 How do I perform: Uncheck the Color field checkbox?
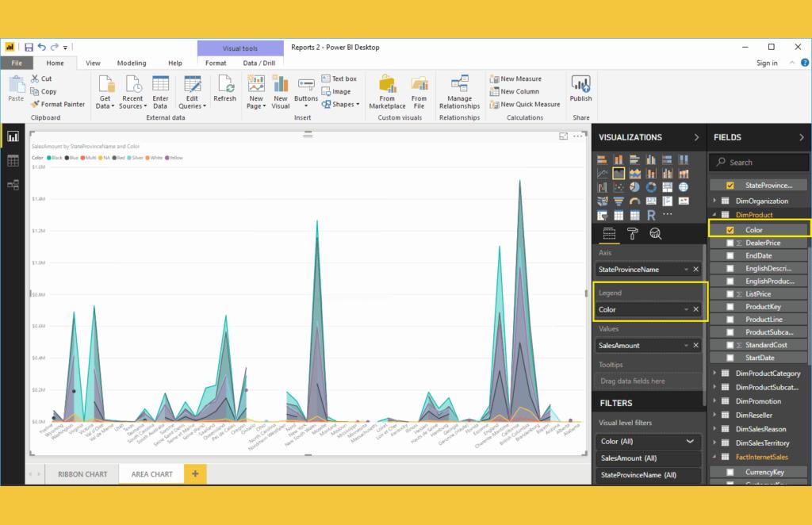click(730, 230)
